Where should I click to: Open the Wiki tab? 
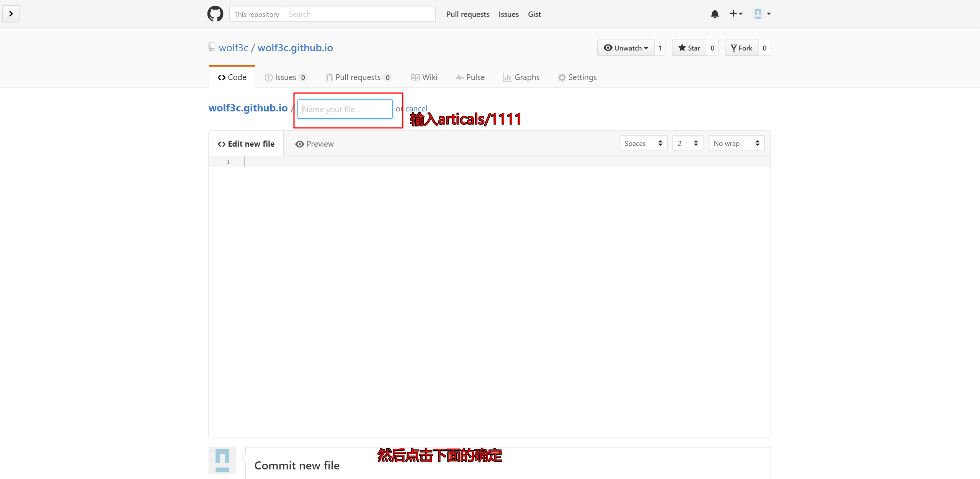424,77
